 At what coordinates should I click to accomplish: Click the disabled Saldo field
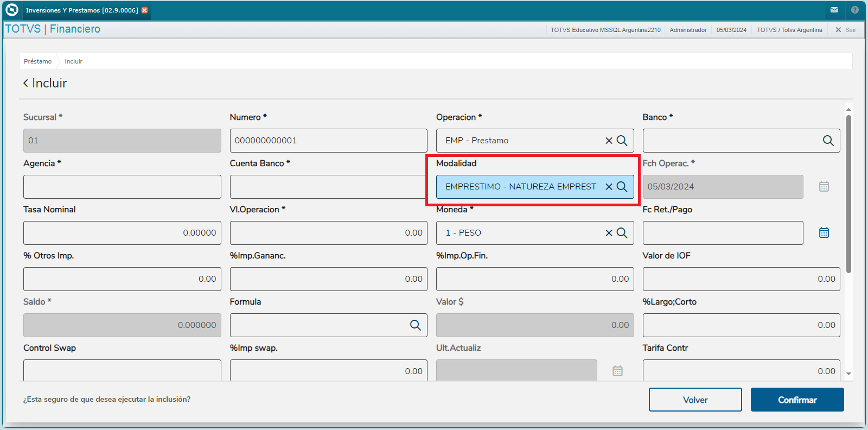pos(122,325)
